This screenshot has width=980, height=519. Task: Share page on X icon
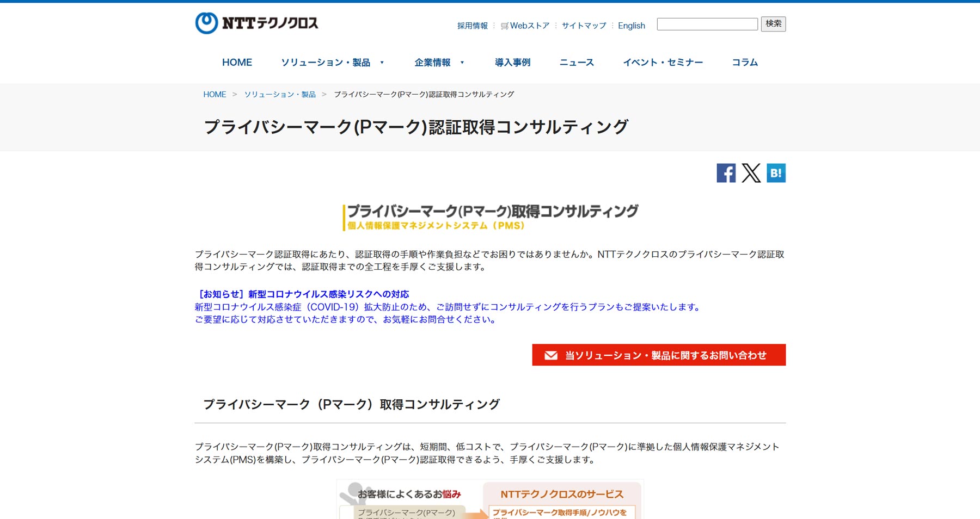[x=751, y=173]
